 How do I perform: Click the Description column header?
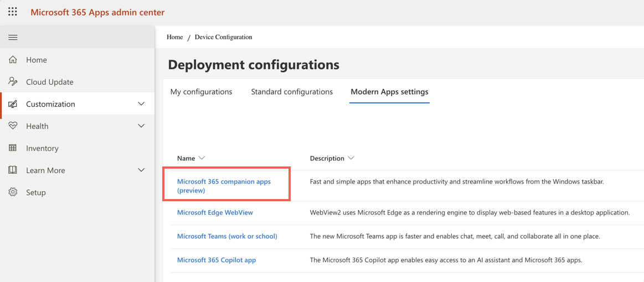pyautogui.click(x=327, y=158)
